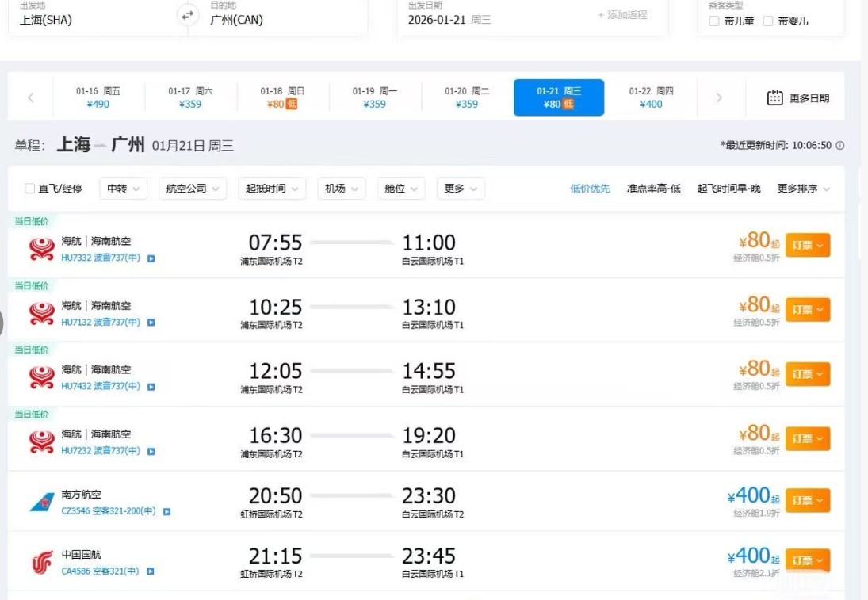Open the 航空公司 filter dropdown

[x=192, y=188]
